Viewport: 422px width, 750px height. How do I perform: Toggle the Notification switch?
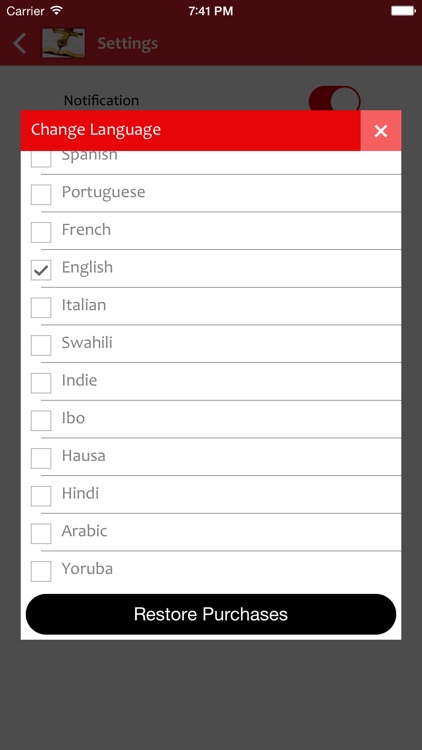[334, 100]
